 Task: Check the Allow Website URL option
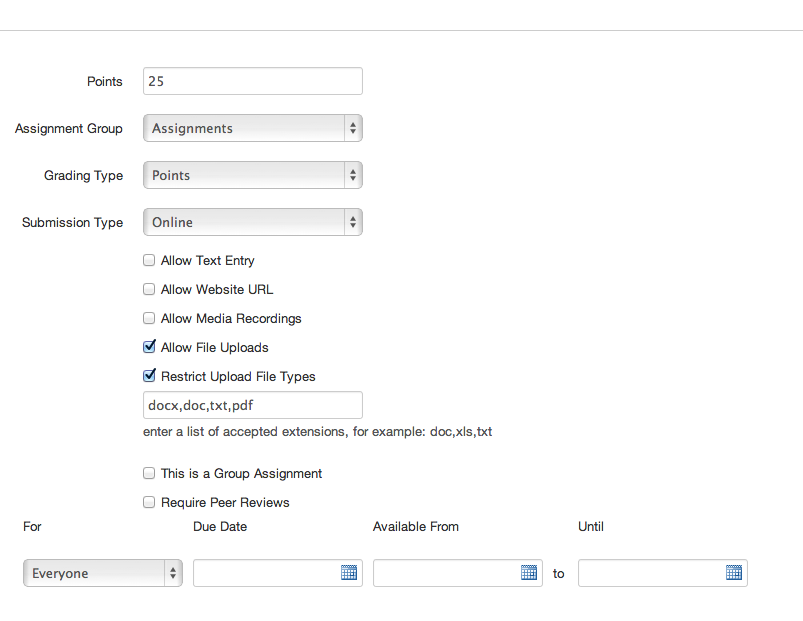point(149,289)
